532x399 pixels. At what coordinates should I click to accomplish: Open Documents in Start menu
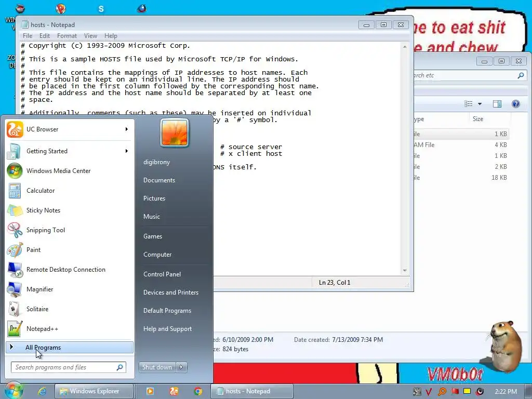[159, 180]
